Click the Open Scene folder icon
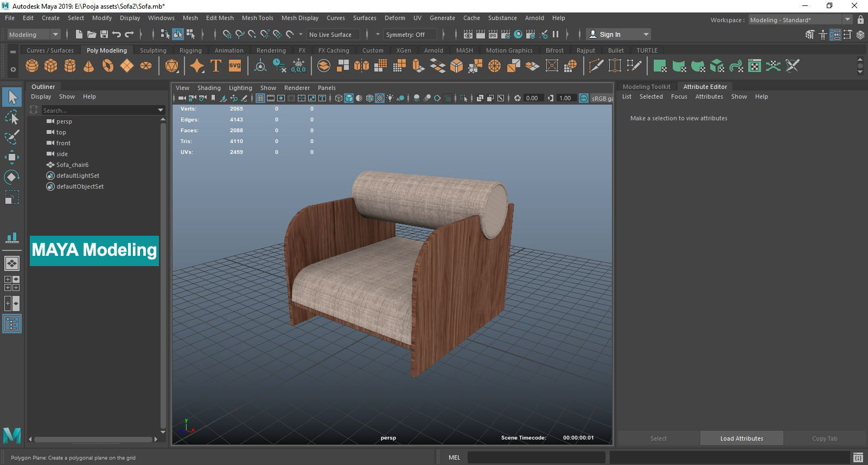Screen dimensions: 868x465 (92, 34)
